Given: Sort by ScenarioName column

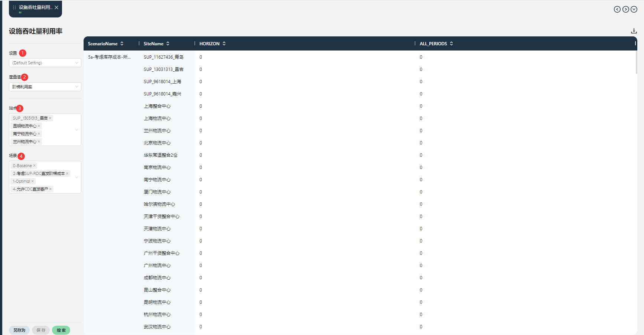Looking at the screenshot, I should click(122, 43).
